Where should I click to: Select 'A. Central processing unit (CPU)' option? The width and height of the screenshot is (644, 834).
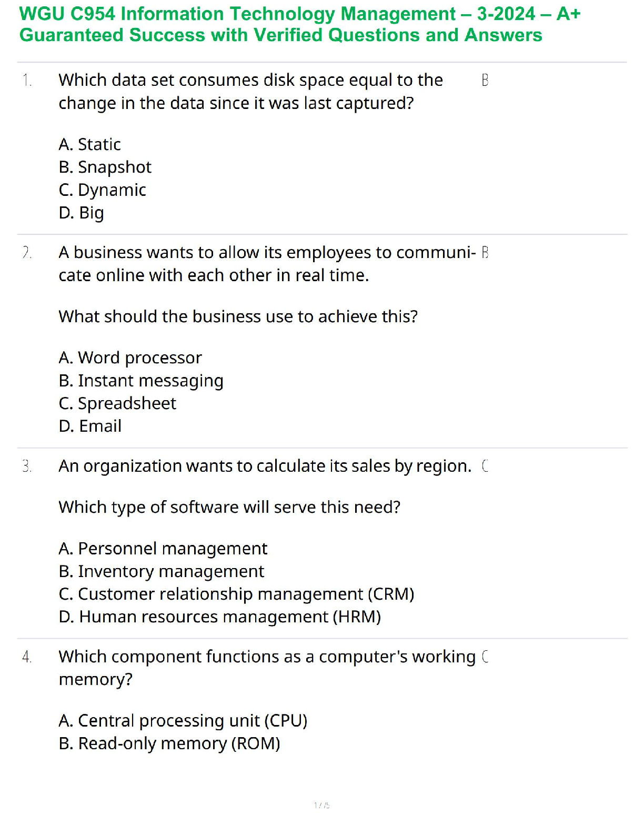(183, 720)
